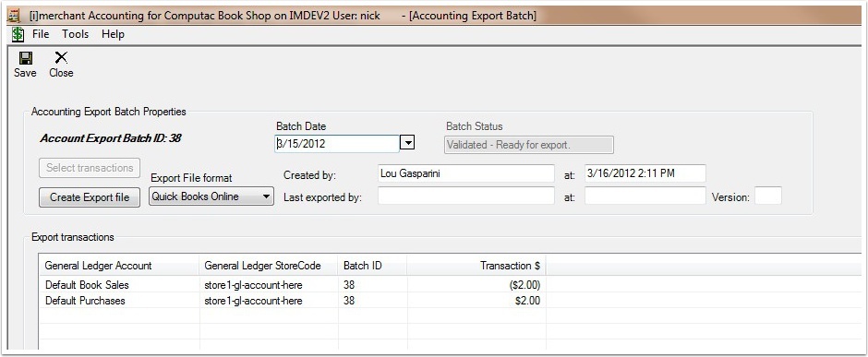Open the Tools menu
Viewport: 868px width, 357px height.
(x=76, y=34)
